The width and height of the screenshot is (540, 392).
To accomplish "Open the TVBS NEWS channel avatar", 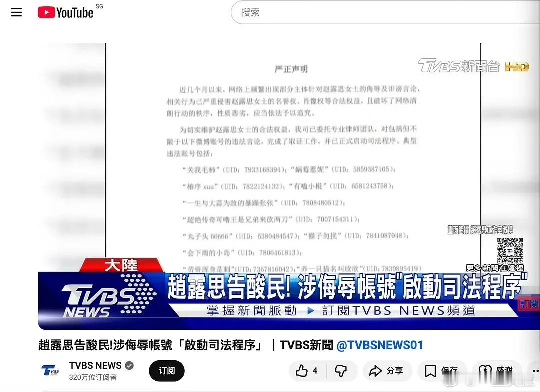I will pyautogui.click(x=50, y=371).
